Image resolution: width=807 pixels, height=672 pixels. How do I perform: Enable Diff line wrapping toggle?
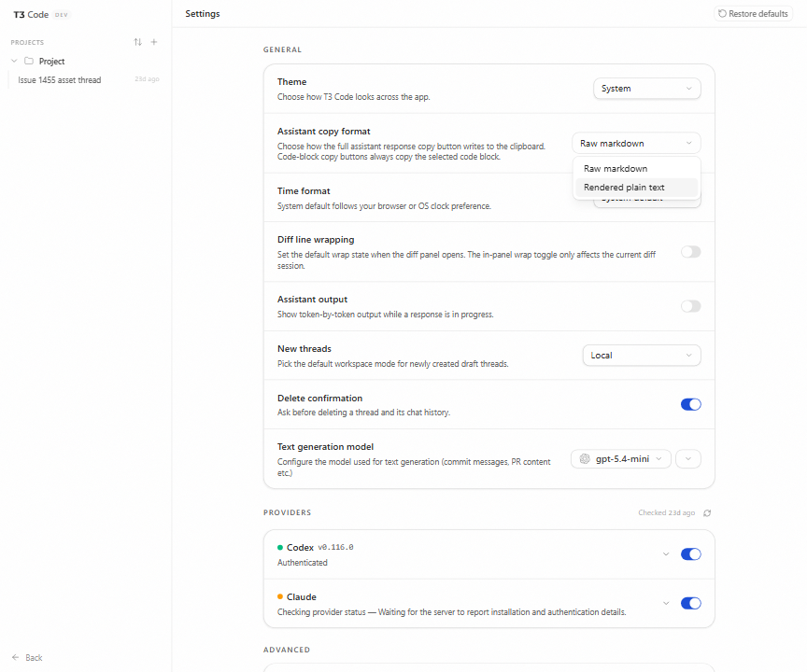690,252
